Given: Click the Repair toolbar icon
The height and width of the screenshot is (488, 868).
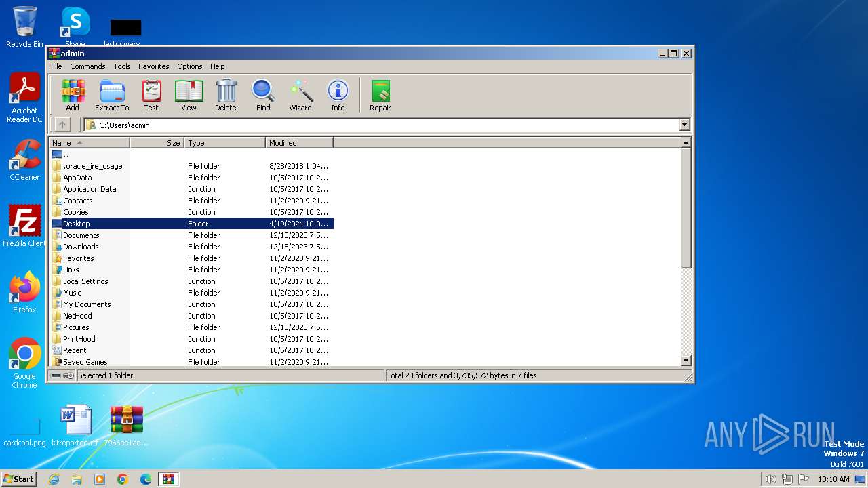Looking at the screenshot, I should click(x=380, y=95).
